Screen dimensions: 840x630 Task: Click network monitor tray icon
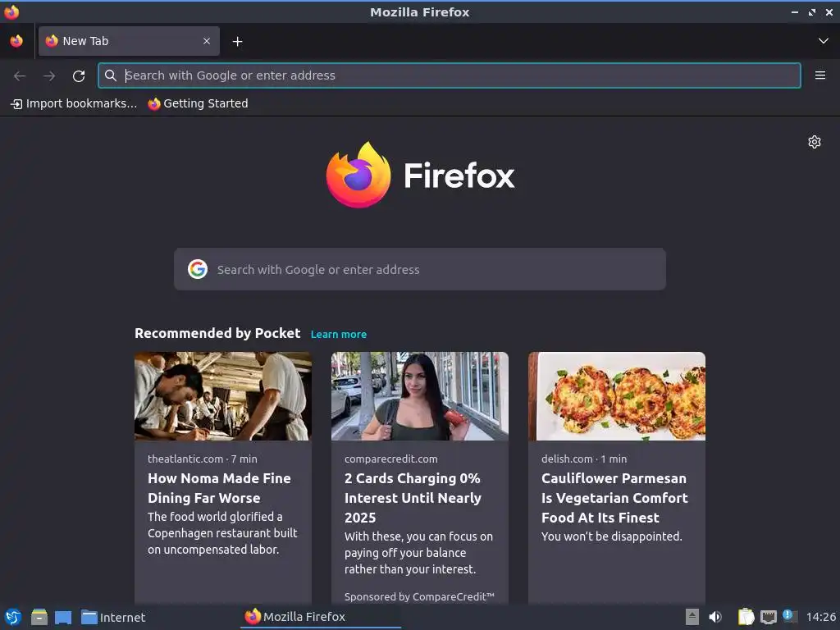click(768, 617)
